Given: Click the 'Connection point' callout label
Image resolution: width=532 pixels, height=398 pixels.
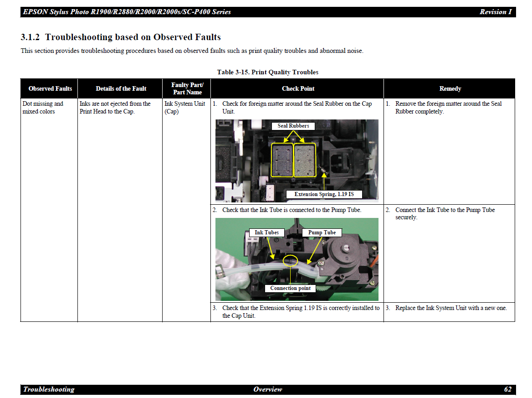Looking at the screenshot, I should 290,288.
